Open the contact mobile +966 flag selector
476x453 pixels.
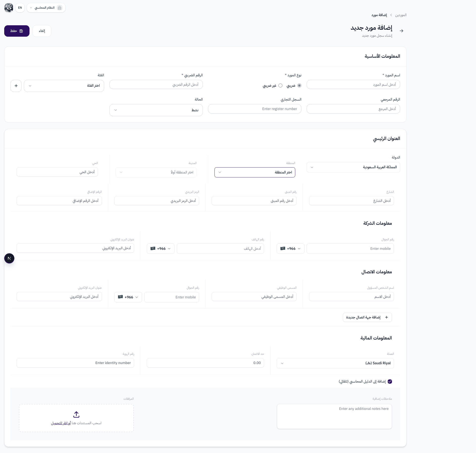click(128, 297)
